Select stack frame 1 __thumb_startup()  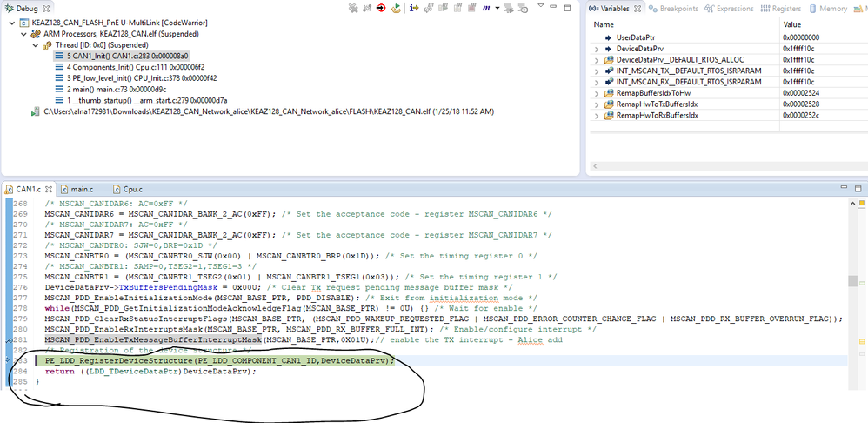[x=141, y=100]
